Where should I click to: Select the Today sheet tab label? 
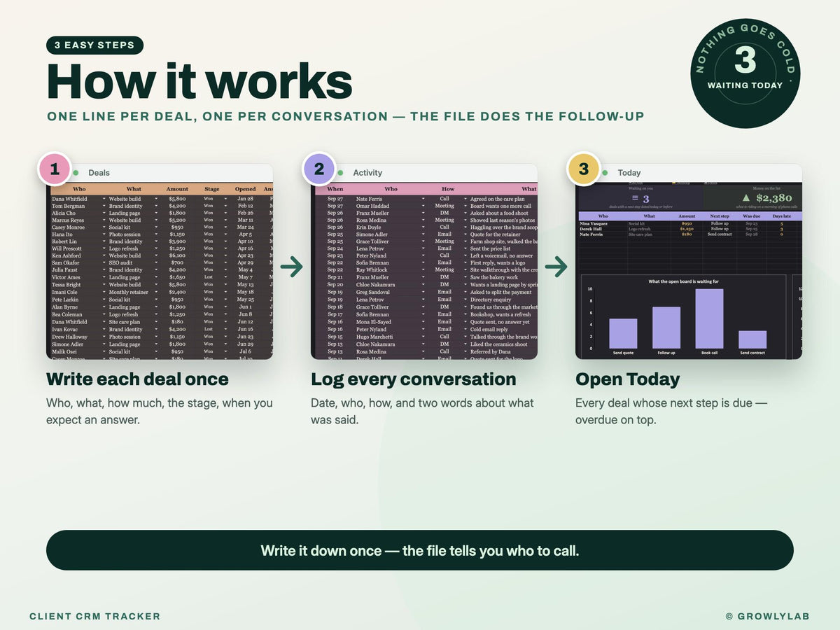click(629, 173)
